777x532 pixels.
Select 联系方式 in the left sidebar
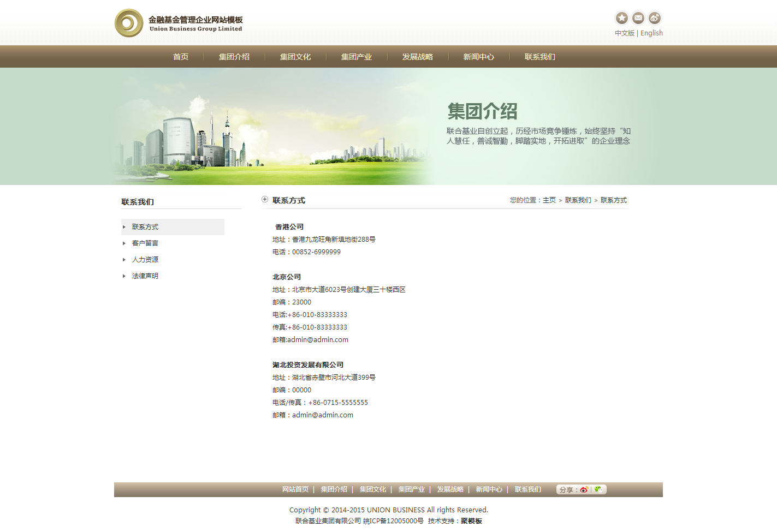pyautogui.click(x=145, y=227)
